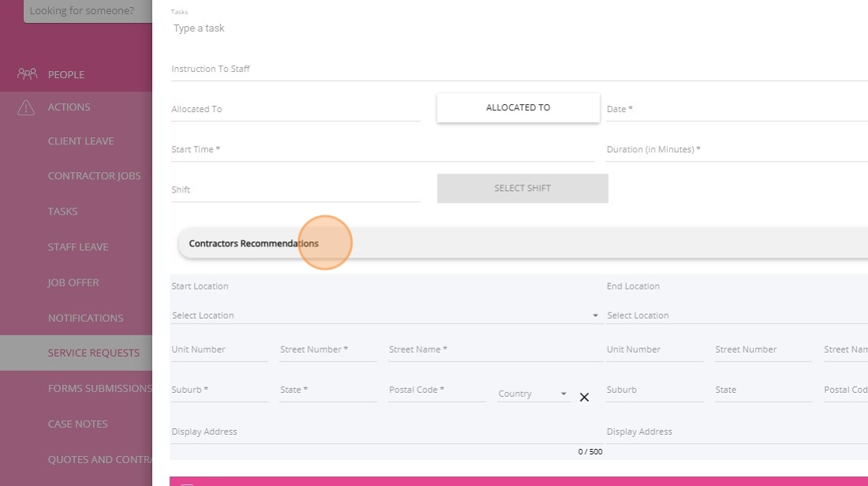Click the 'Looking for someone?' search box
The width and height of the screenshot is (868, 486).
87,12
